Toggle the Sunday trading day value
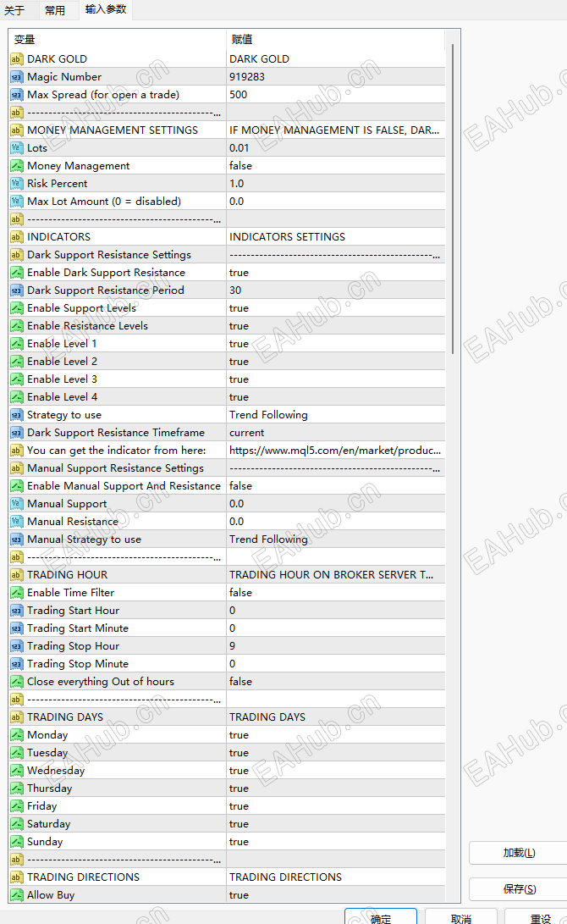 tap(336, 842)
